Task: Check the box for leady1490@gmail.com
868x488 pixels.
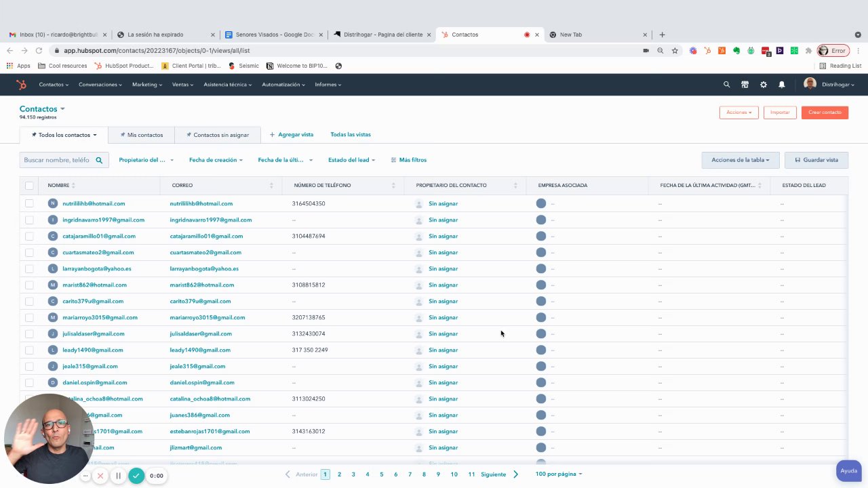Action: tap(29, 350)
